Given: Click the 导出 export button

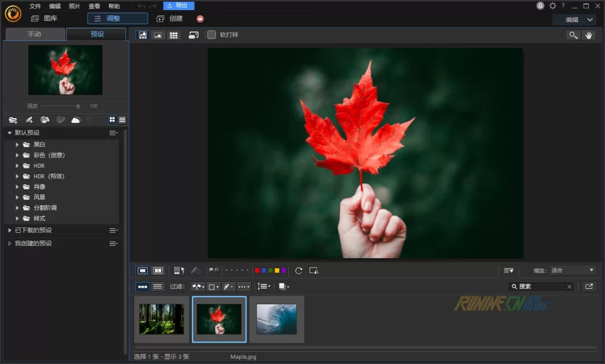Looking at the screenshot, I should (x=178, y=6).
